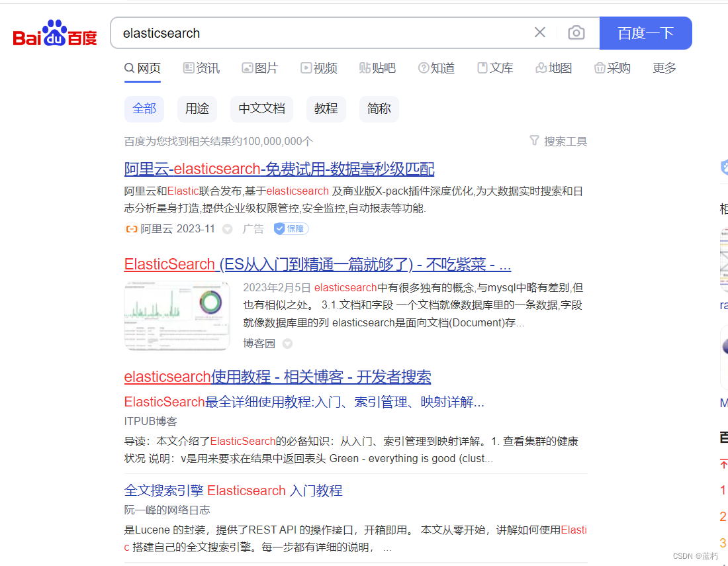The image size is (728, 566).
Task: Select the 用途 filter chip
Action: pyautogui.click(x=197, y=109)
